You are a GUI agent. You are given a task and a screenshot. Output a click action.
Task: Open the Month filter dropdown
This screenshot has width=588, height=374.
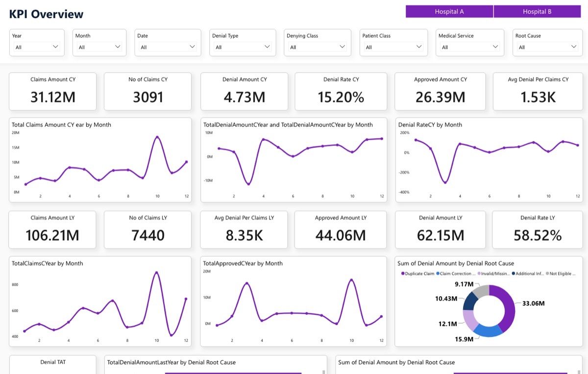99,47
